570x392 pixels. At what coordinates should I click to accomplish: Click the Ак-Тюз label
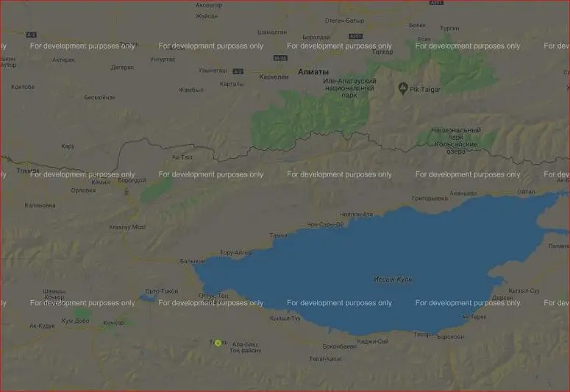(x=182, y=157)
